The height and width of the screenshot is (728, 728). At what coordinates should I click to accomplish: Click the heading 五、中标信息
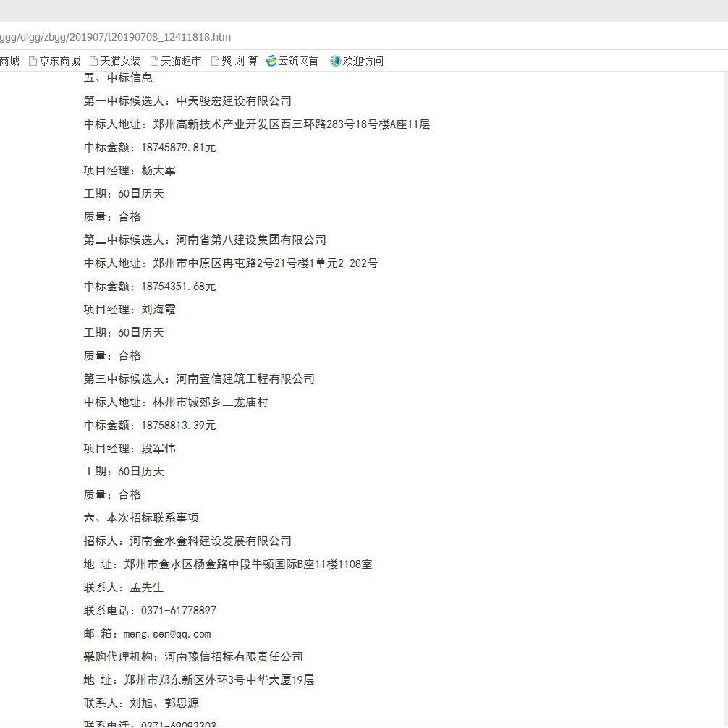[x=118, y=77]
